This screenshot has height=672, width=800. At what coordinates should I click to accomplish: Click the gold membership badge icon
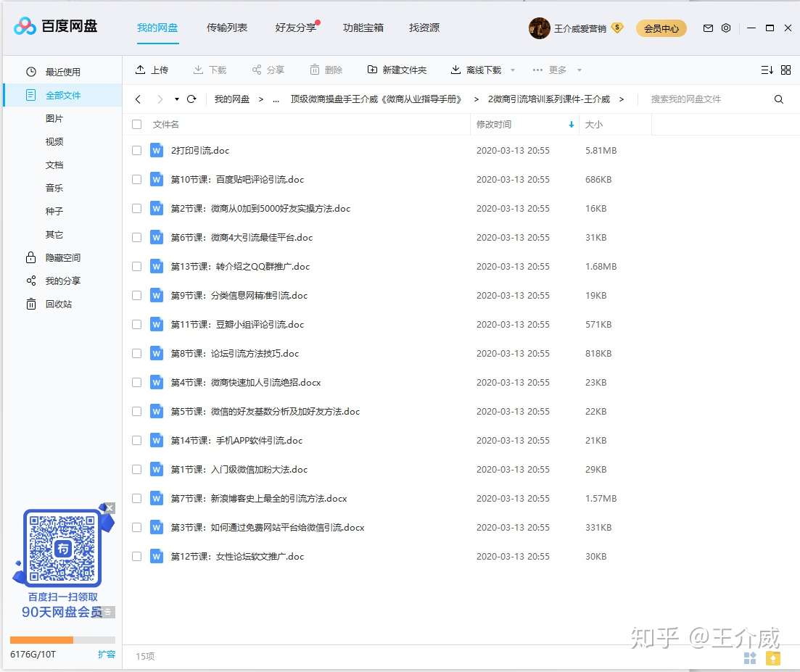[617, 28]
